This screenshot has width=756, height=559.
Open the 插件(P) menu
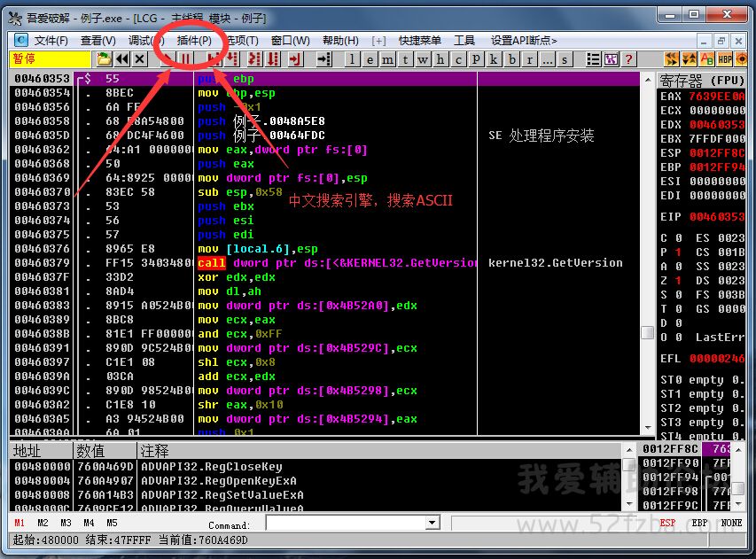[194, 41]
